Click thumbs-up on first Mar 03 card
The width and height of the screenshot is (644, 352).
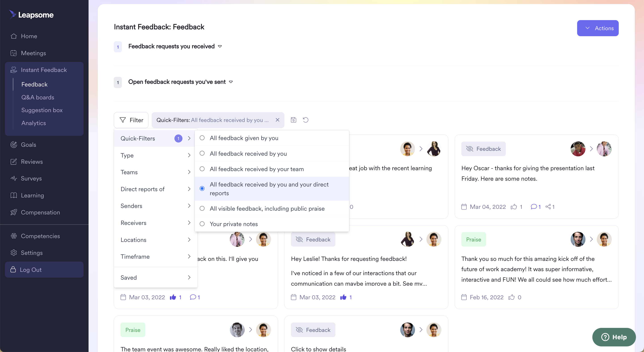(173, 297)
